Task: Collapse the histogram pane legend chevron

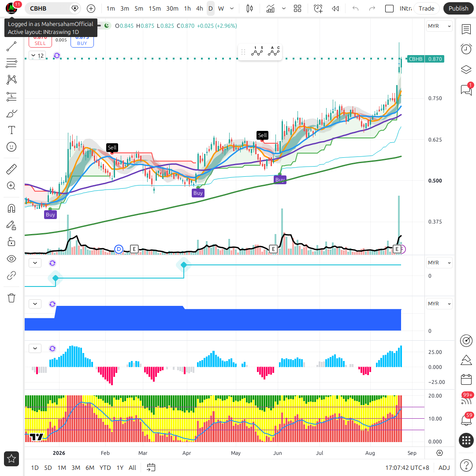Action: [x=35, y=348]
